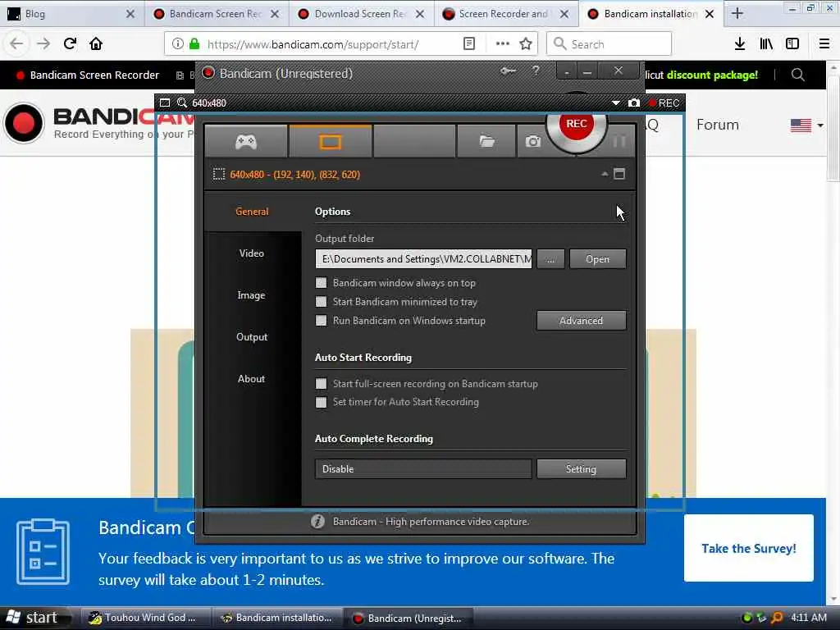
Task: Open a new browser tab with plus
Action: pos(737,13)
